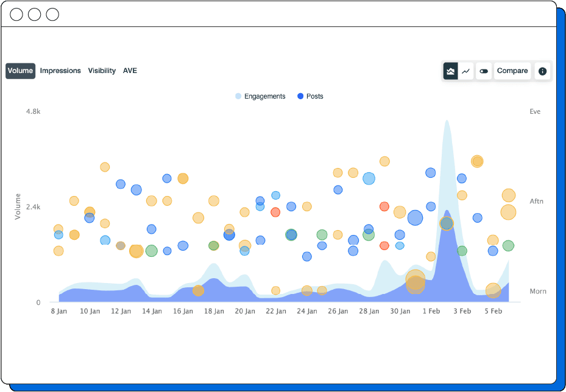Screen dimensions: 566x392
Task: Go to the AVE tab
Action: [x=130, y=71]
